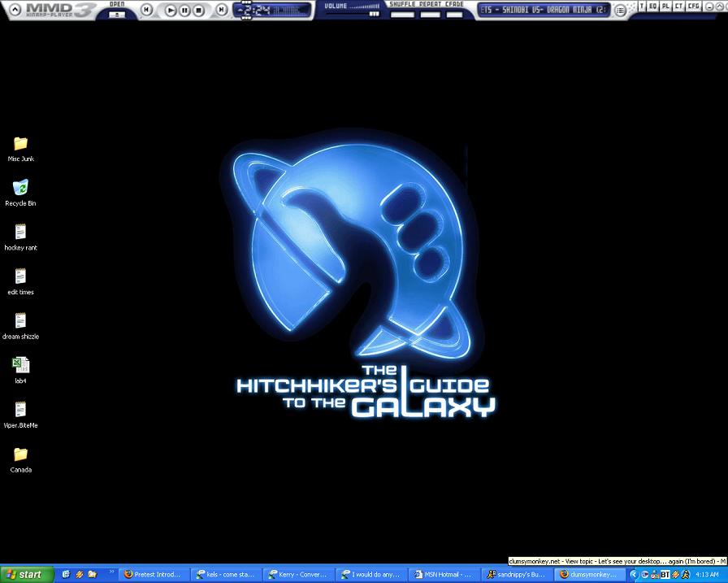The height and width of the screenshot is (583, 728).
Task: Click the Open eject button
Action: pos(117,14)
